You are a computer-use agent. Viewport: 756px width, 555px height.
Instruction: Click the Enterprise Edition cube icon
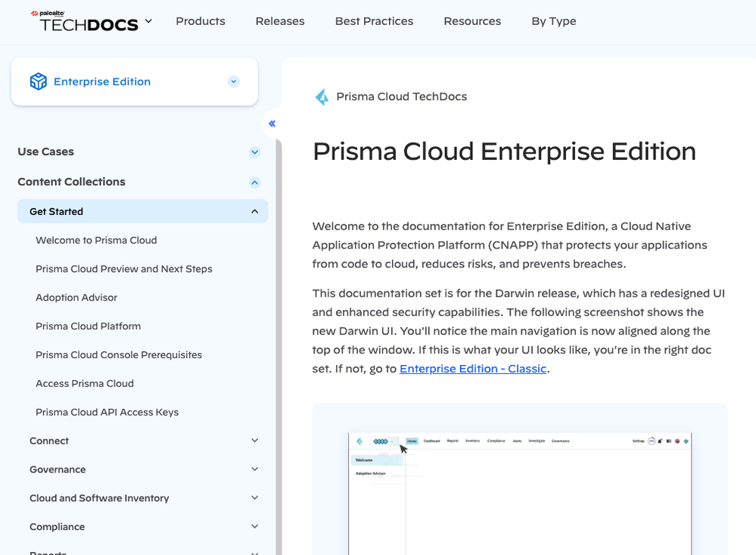38,82
